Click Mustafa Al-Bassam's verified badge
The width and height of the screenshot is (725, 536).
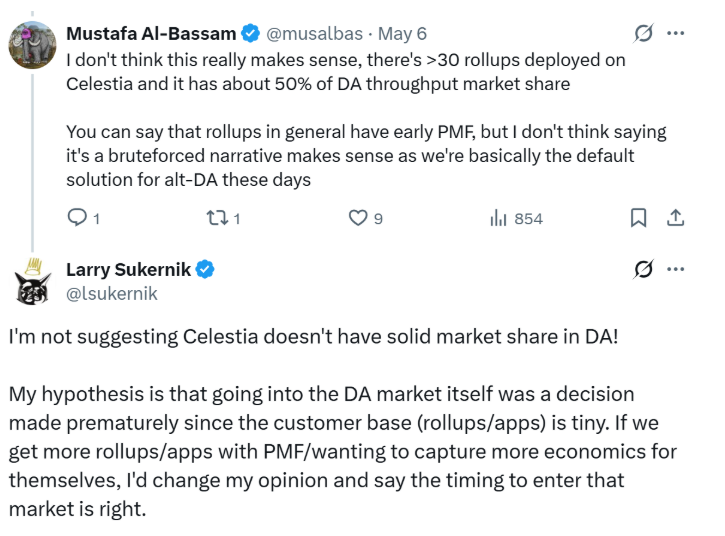pos(250,34)
